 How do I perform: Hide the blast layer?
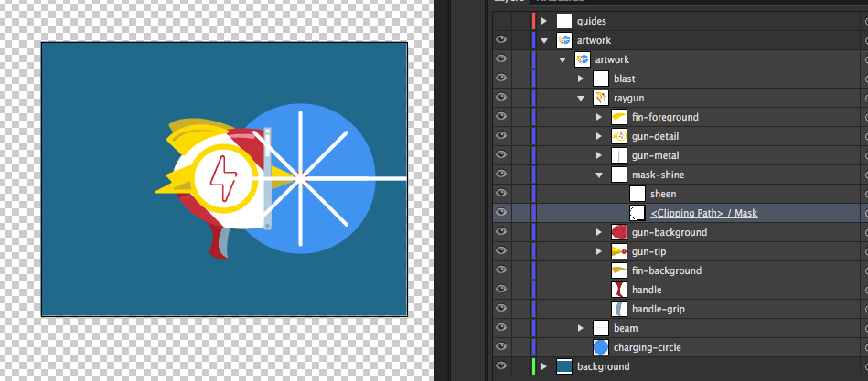coord(501,79)
